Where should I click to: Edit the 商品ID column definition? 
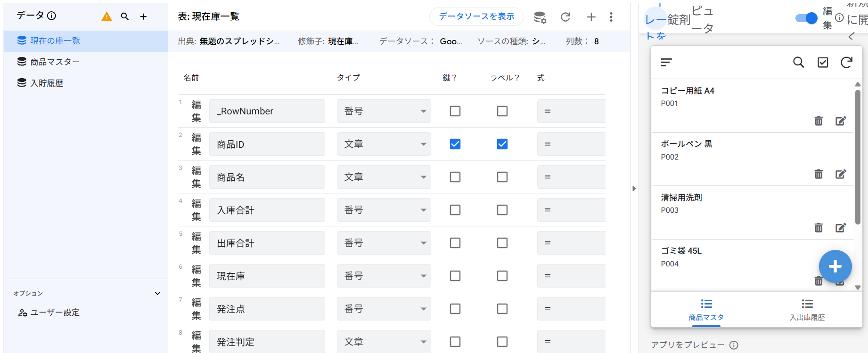click(196, 144)
